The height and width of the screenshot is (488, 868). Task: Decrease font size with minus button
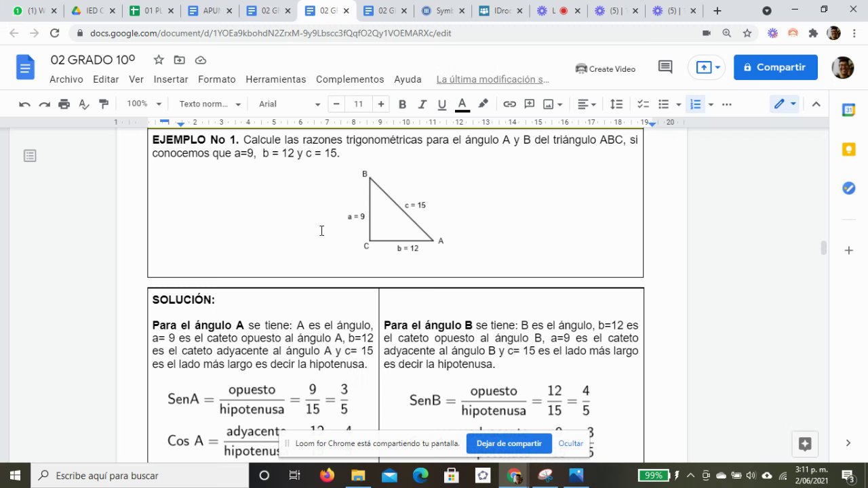336,104
